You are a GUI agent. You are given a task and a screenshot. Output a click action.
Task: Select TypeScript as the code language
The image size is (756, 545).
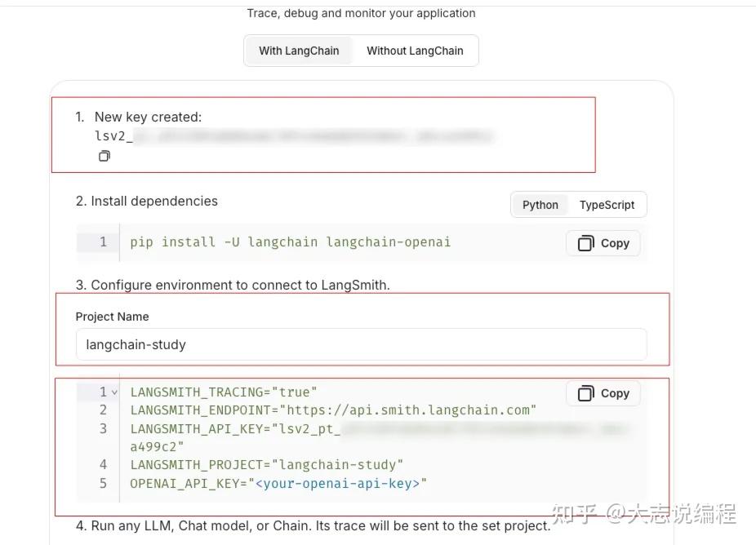[607, 205]
